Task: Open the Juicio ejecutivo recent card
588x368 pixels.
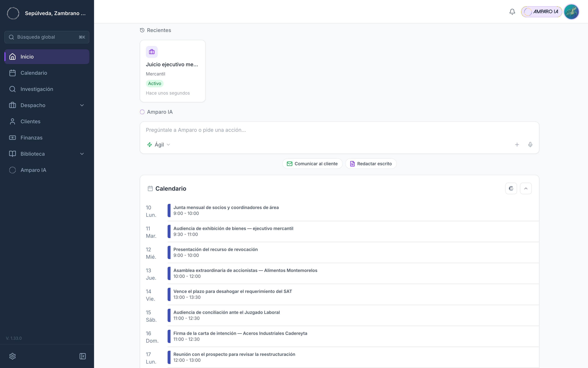Action: [173, 71]
